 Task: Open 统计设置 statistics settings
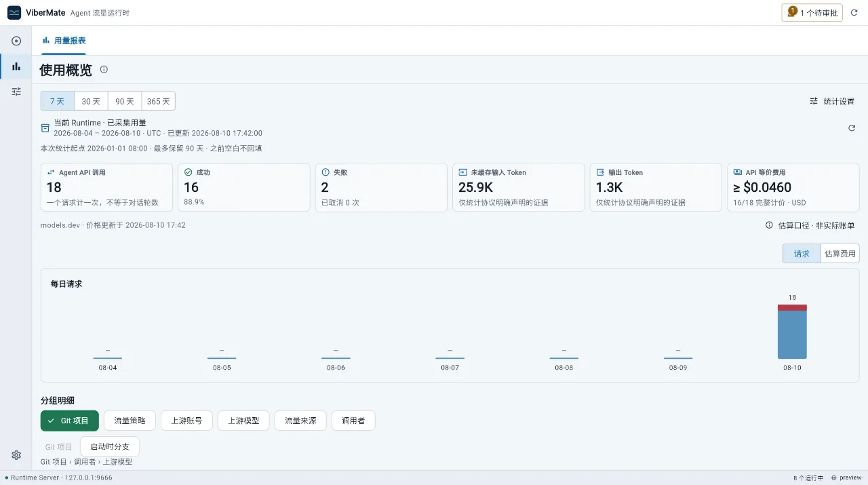pos(832,101)
